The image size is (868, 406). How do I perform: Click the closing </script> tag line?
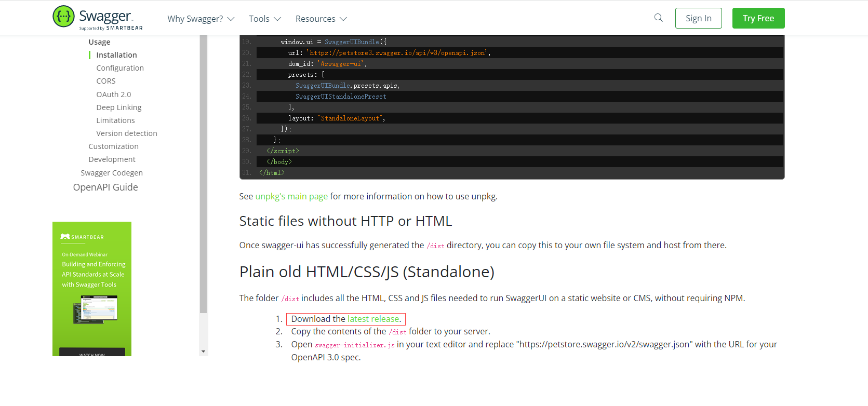pyautogui.click(x=283, y=151)
